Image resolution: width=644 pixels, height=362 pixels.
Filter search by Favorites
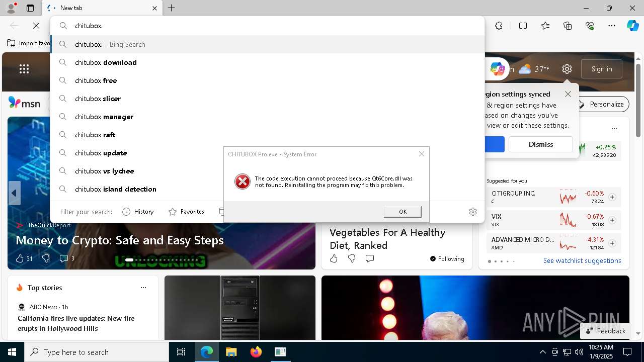186,212
